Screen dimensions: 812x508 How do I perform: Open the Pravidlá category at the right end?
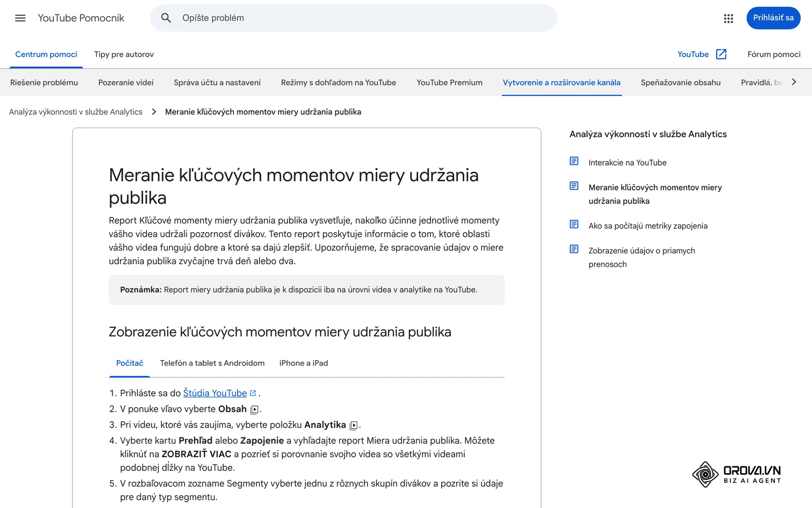coord(761,82)
